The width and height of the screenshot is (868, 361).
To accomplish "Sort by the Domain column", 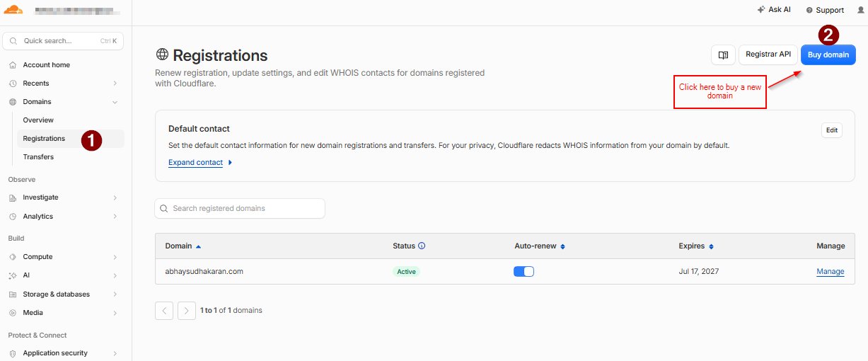I will pyautogui.click(x=183, y=246).
